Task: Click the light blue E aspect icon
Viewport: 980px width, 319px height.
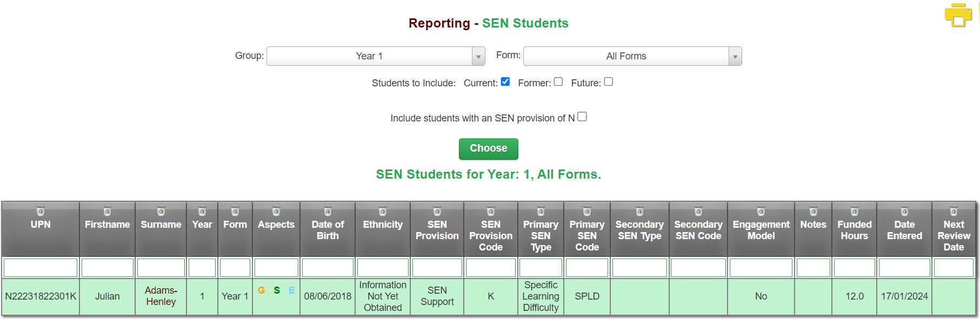Action: tap(291, 290)
